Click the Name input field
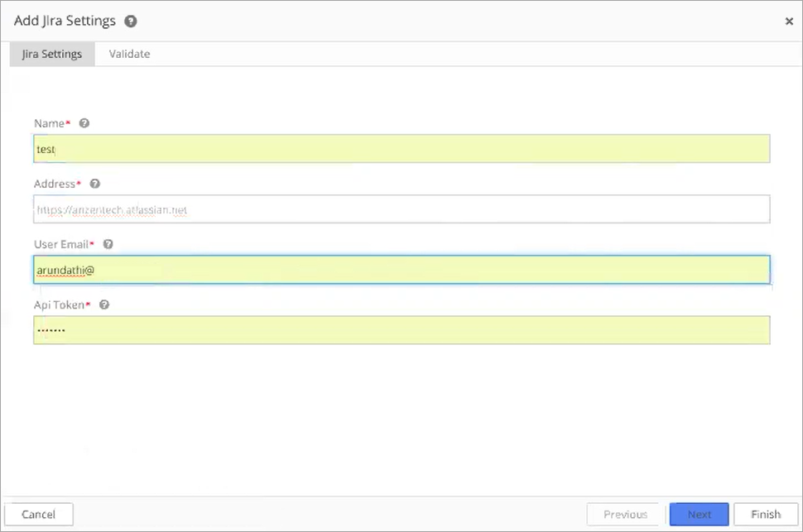Viewport: 803px width, 532px height. pyautogui.click(x=401, y=148)
